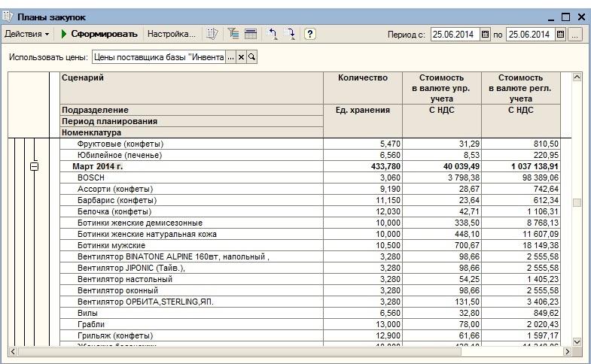Click the Использовать цены input field

[x=159, y=57]
